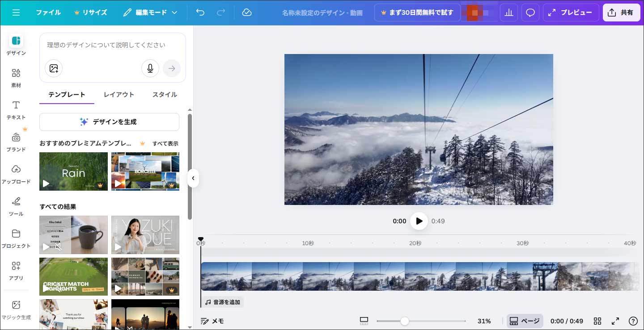Toggle the ページ page view button
644x330 pixels.
525,321
